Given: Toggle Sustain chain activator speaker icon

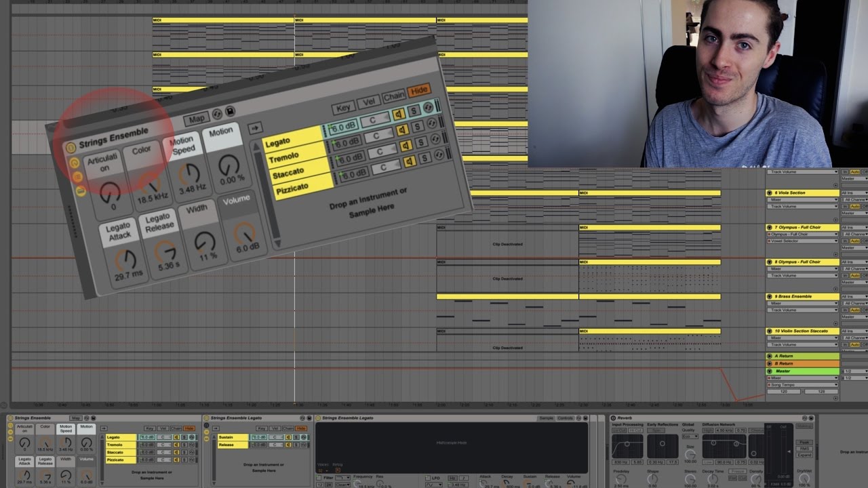Looking at the screenshot, I should [288, 437].
